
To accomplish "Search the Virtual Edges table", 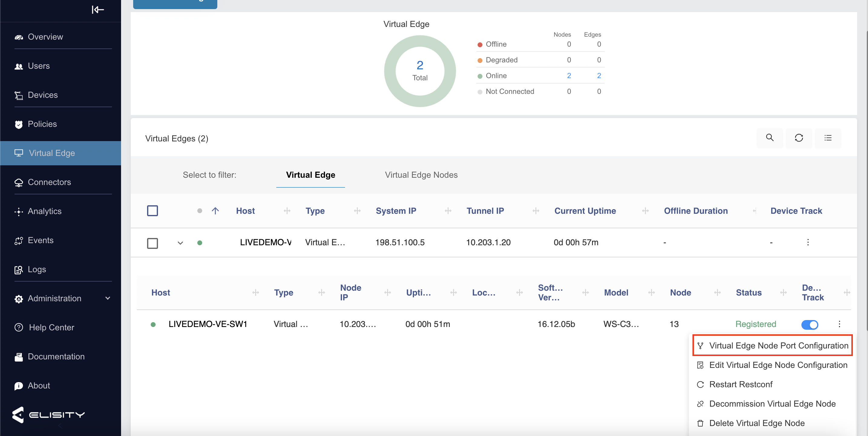I will coord(770,138).
